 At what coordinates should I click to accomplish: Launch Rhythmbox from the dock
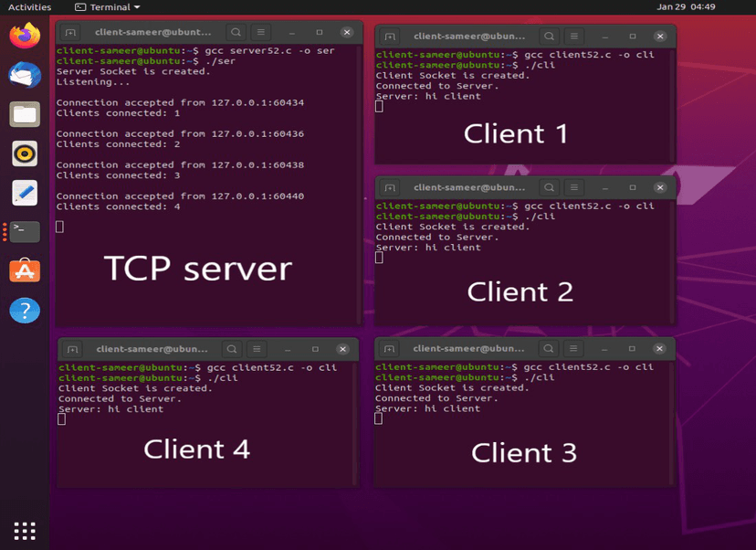point(23,153)
